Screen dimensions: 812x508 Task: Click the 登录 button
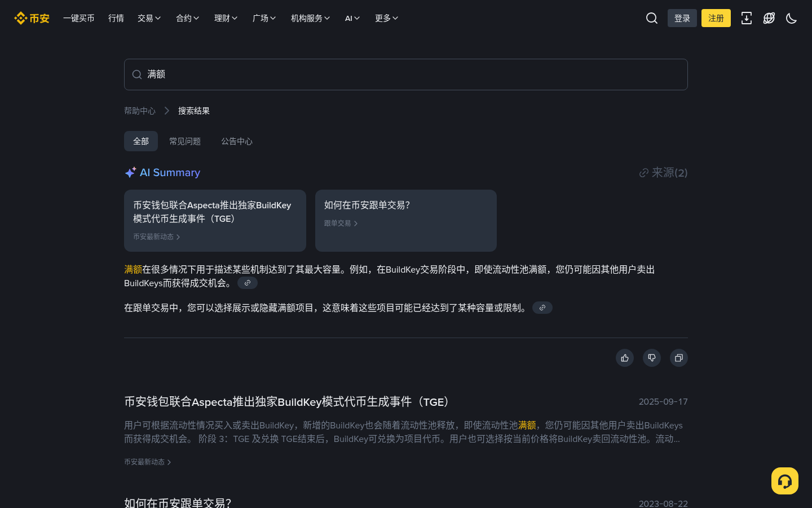point(682,18)
